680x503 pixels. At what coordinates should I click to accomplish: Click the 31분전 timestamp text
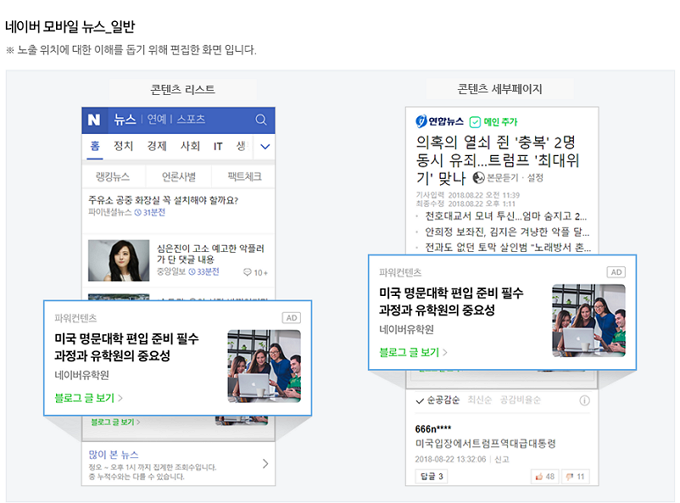click(x=150, y=212)
